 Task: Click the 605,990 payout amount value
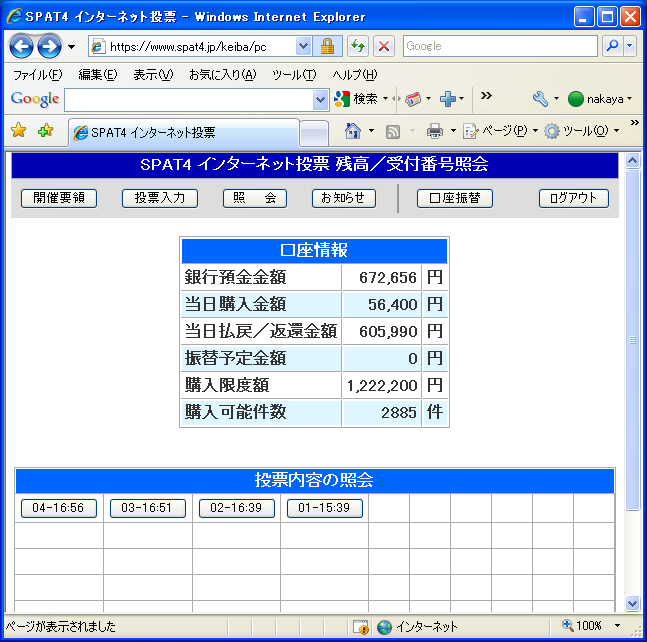[388, 331]
